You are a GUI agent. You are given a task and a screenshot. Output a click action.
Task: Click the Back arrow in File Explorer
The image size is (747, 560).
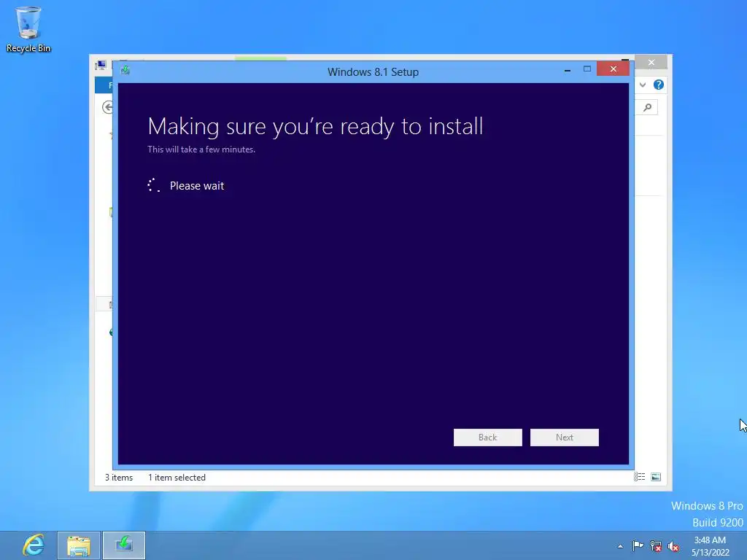pyautogui.click(x=108, y=108)
